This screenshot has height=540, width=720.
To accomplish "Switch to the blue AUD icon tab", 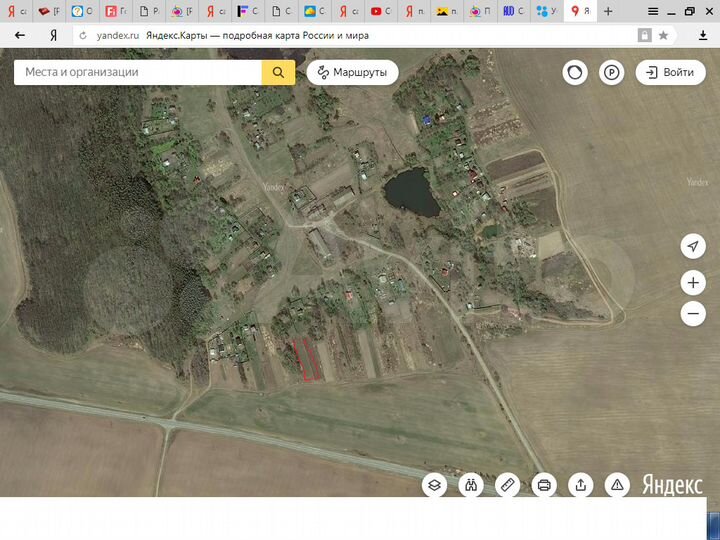I will [x=513, y=11].
